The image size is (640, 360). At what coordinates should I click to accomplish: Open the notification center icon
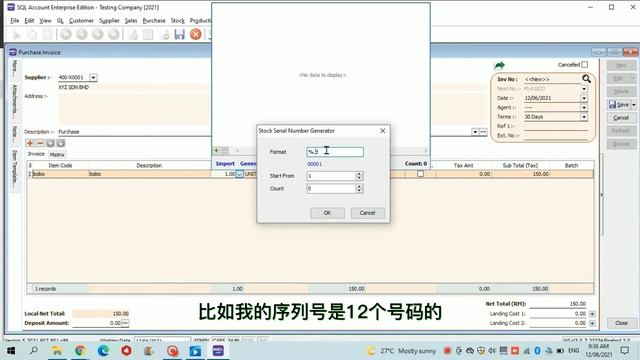624,351
